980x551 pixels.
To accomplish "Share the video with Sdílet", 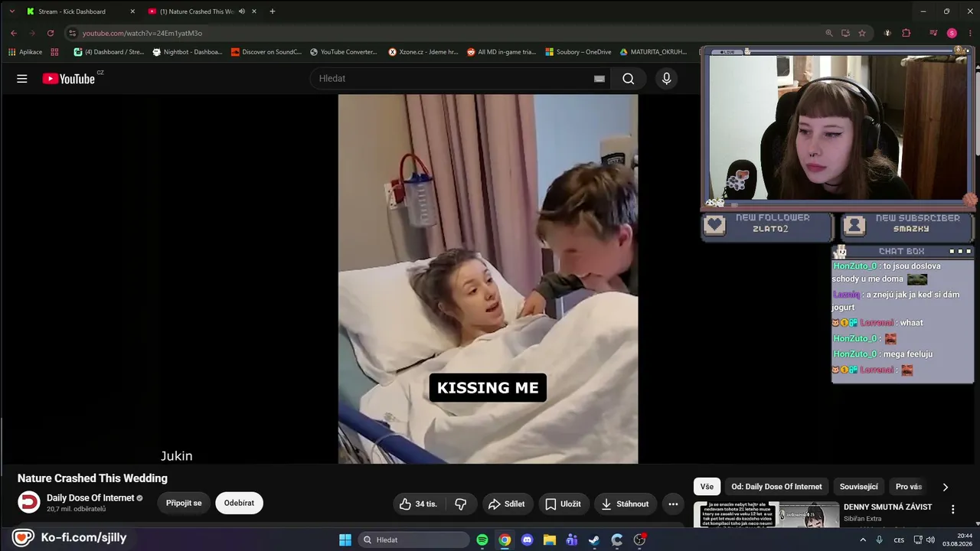I will (507, 504).
